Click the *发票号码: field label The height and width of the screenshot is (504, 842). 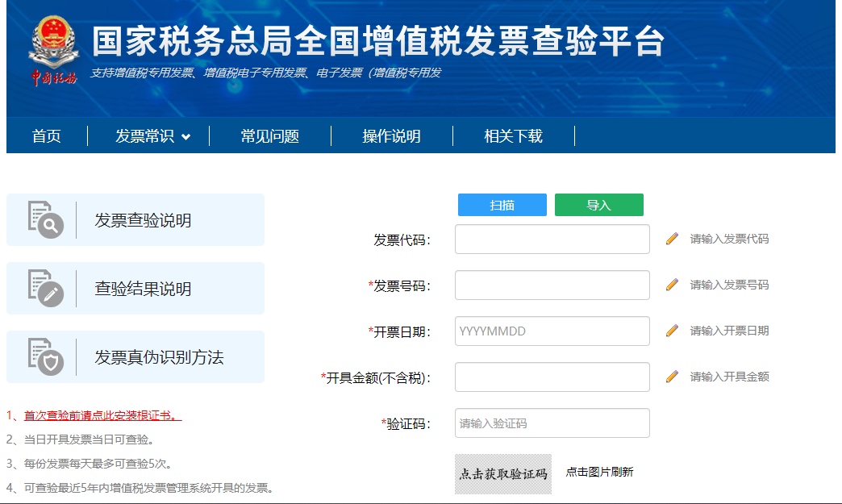399,286
